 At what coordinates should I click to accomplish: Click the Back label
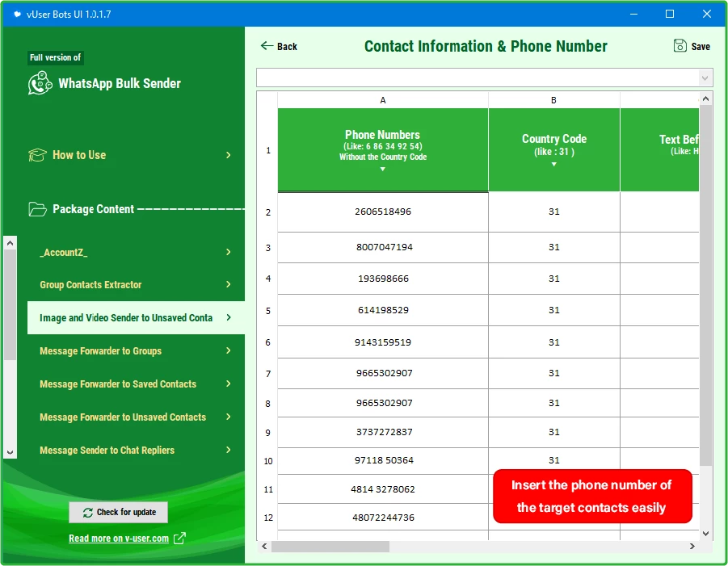point(287,46)
